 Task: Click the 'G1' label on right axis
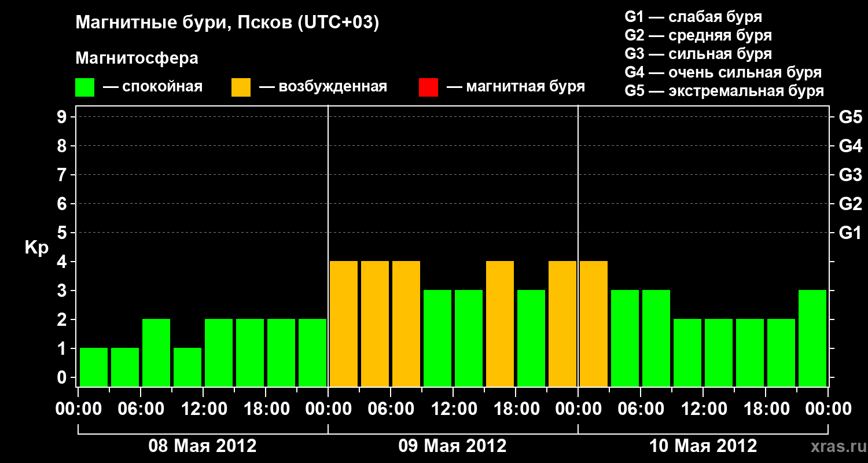coord(850,233)
